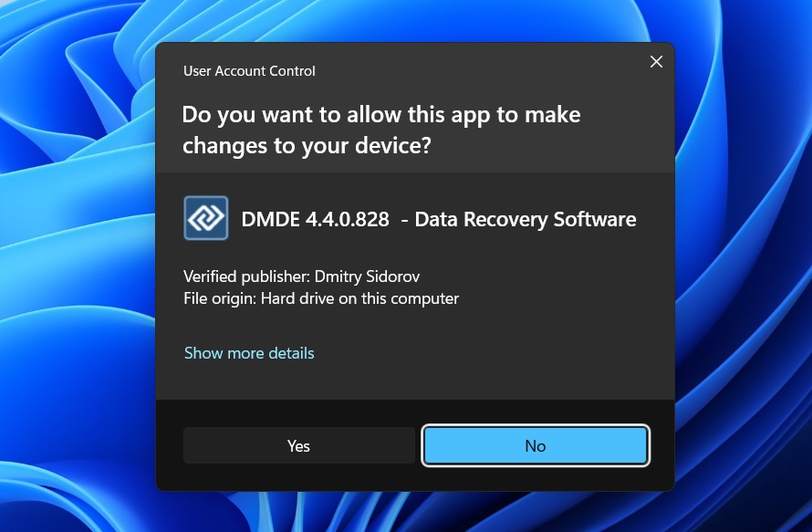Image resolution: width=812 pixels, height=532 pixels.
Task: Expand the details section of the UAC prompt
Action: point(249,353)
